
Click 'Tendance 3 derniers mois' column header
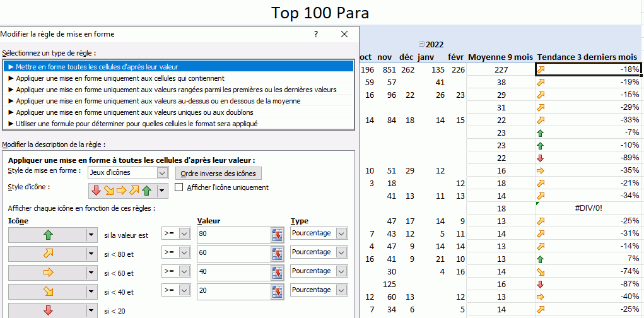(587, 57)
